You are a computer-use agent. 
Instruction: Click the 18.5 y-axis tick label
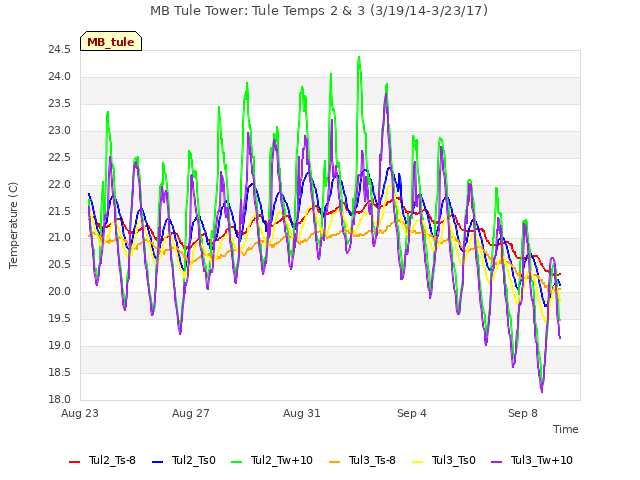pyautogui.click(x=60, y=372)
